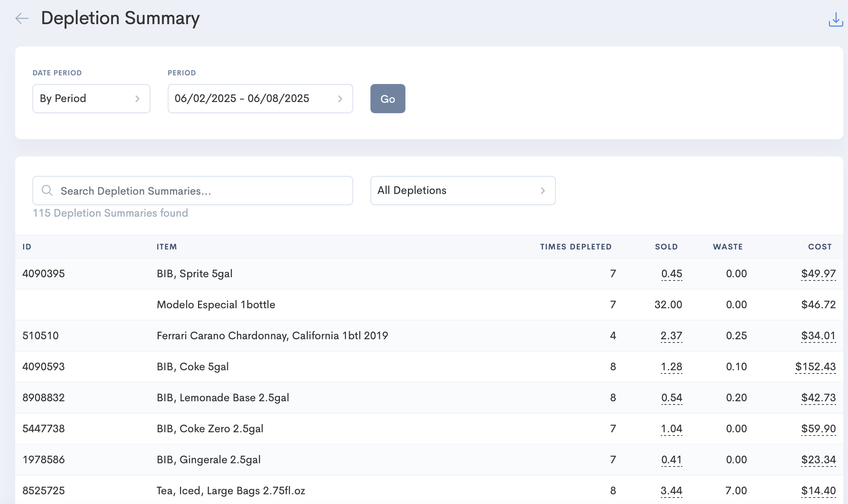The image size is (848, 504).
Task: Open sold value 0.45 for Sprite
Action: 672,274
